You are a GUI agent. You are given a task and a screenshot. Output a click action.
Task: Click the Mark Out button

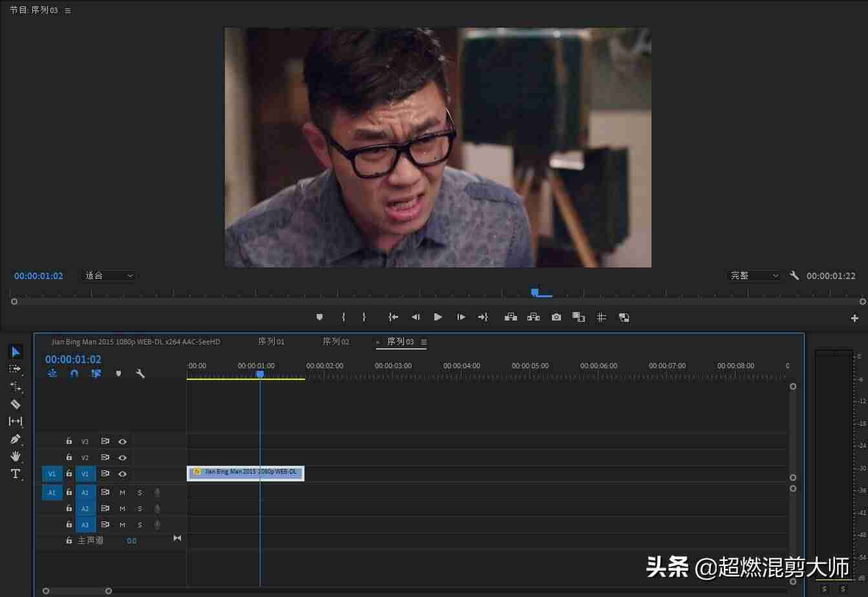click(364, 317)
